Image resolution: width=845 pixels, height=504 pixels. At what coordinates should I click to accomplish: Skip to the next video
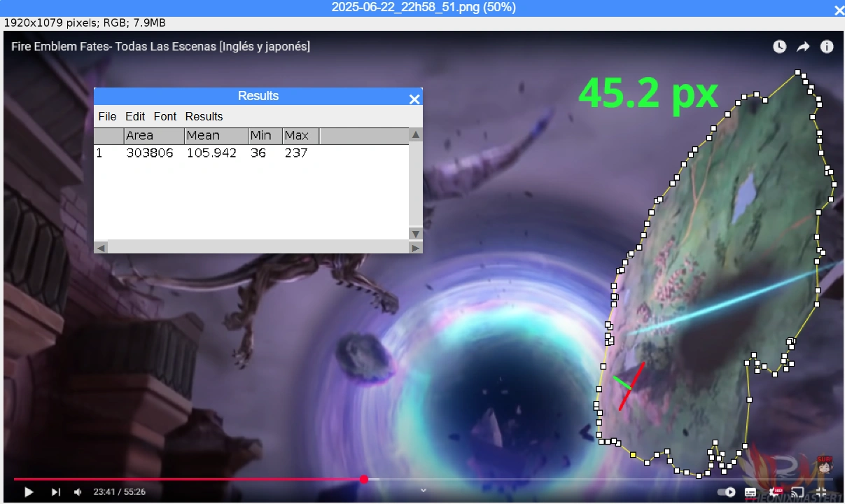(x=56, y=492)
